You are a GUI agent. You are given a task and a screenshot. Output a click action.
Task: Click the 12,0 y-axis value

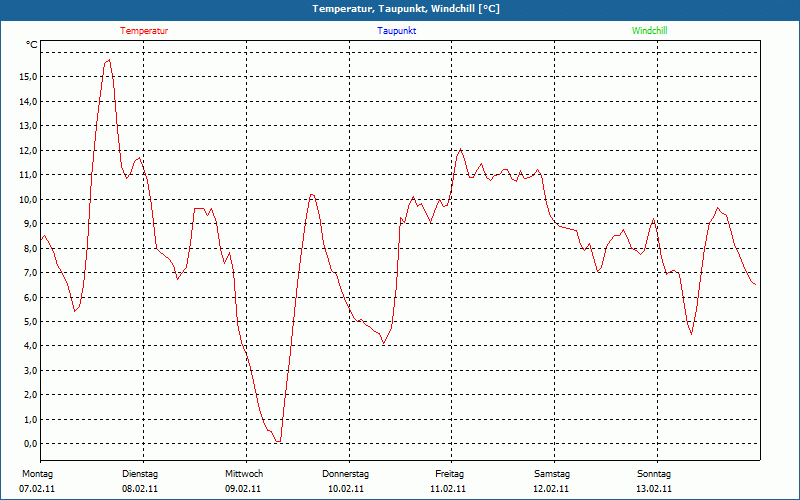pos(28,151)
